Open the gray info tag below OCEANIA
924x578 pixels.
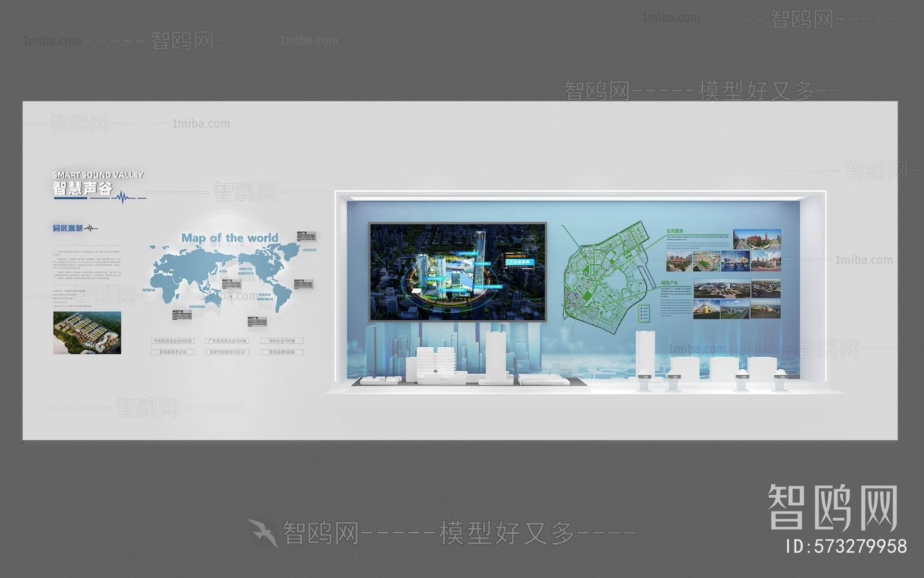click(x=181, y=315)
